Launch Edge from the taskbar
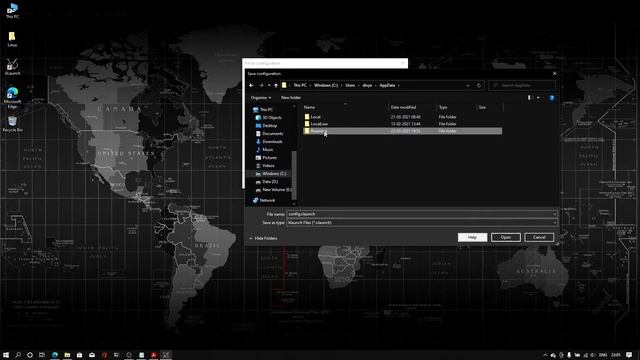 point(55,355)
